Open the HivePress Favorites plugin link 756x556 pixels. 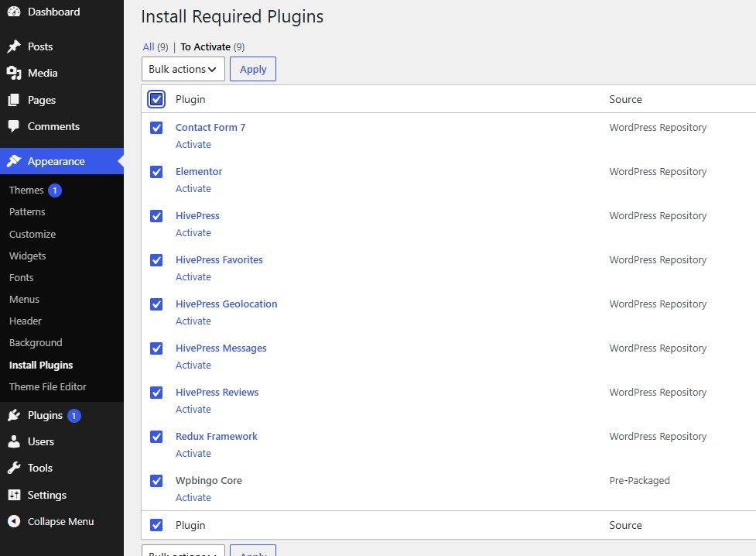pos(220,259)
